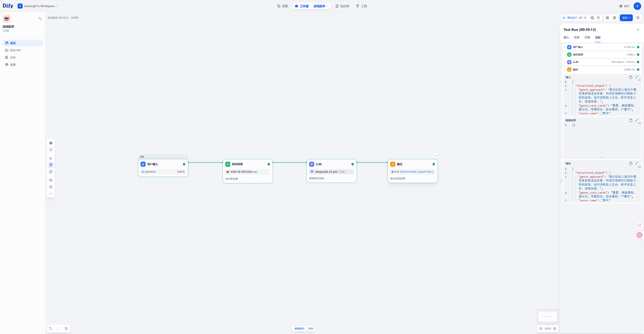Image resolution: width=644 pixels, height=334 pixels.
Task: Add a new node with the plus icon
Action: point(51,143)
